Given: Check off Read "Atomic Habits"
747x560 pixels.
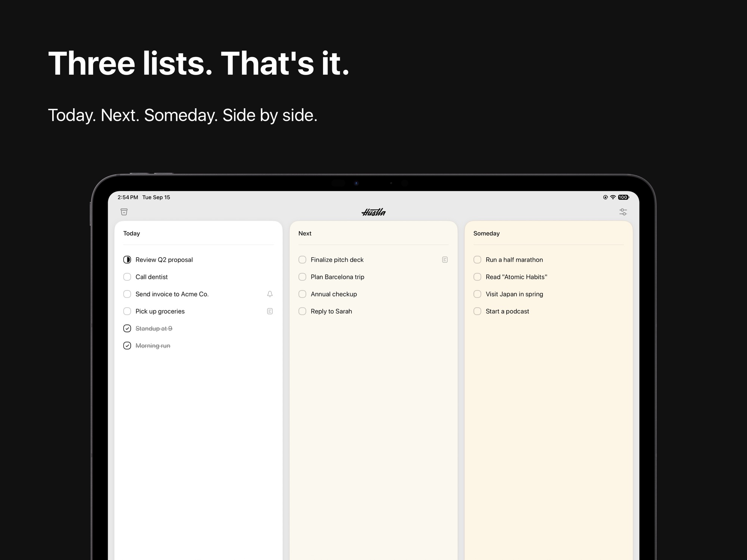Looking at the screenshot, I should 477,277.
